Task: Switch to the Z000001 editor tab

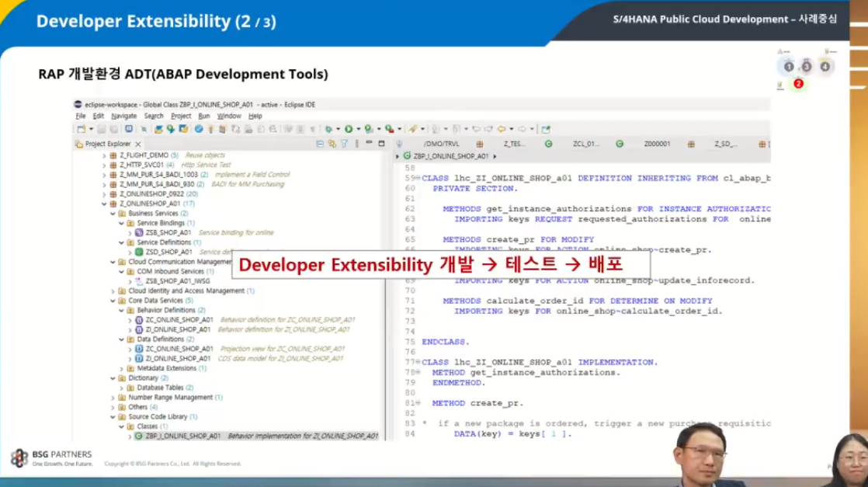Action: 657,144
